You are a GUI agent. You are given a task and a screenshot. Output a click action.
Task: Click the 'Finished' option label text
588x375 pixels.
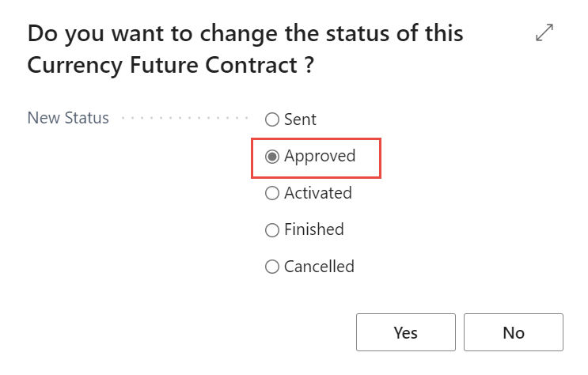tap(314, 230)
